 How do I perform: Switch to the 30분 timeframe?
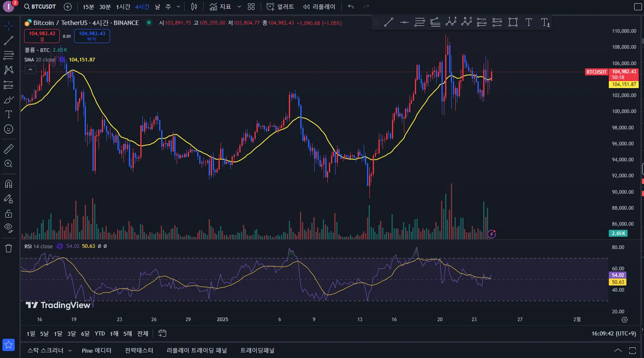pos(105,7)
